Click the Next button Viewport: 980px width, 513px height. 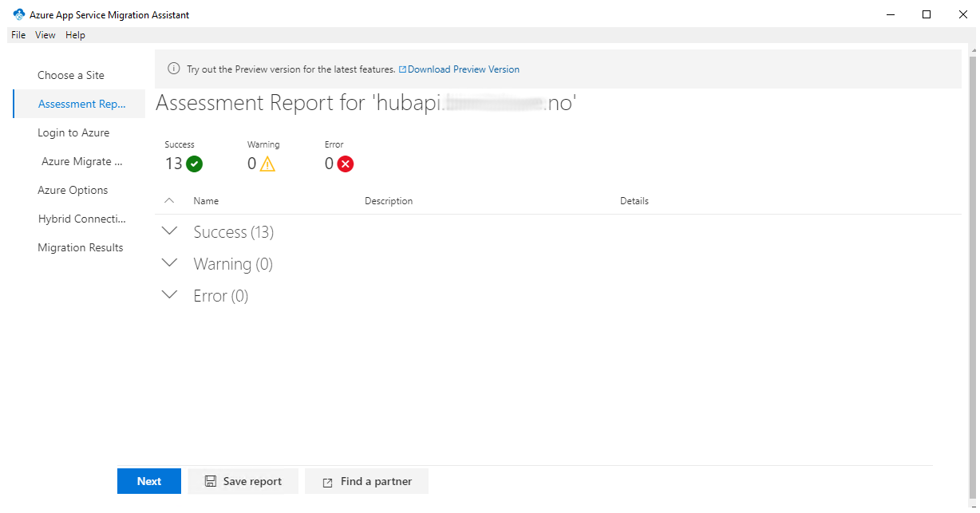click(149, 481)
